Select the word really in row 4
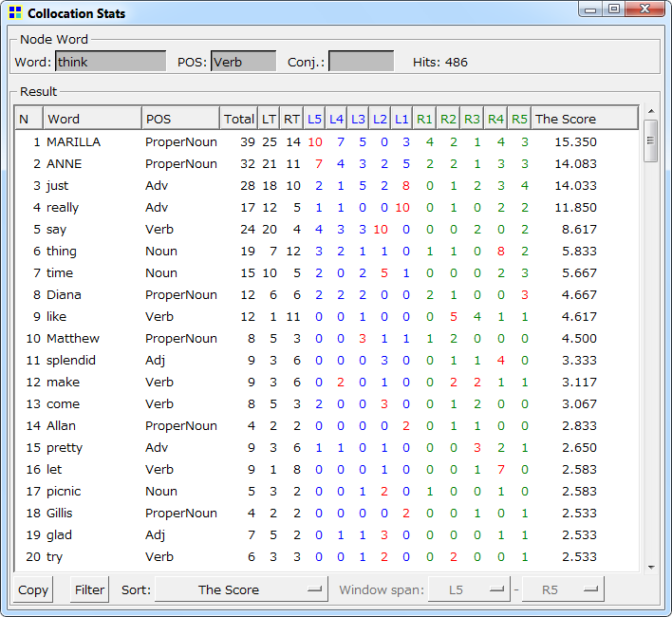672x617 pixels. [63, 207]
